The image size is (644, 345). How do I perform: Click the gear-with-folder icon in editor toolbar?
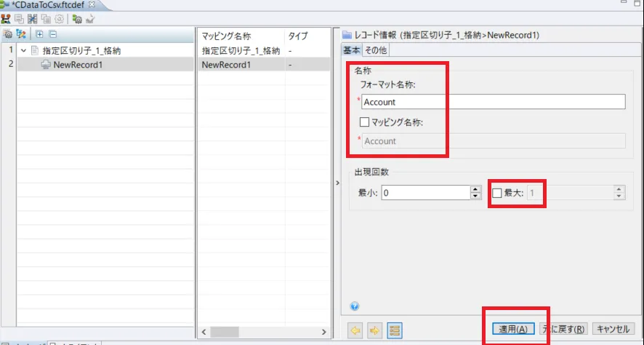pos(77,19)
